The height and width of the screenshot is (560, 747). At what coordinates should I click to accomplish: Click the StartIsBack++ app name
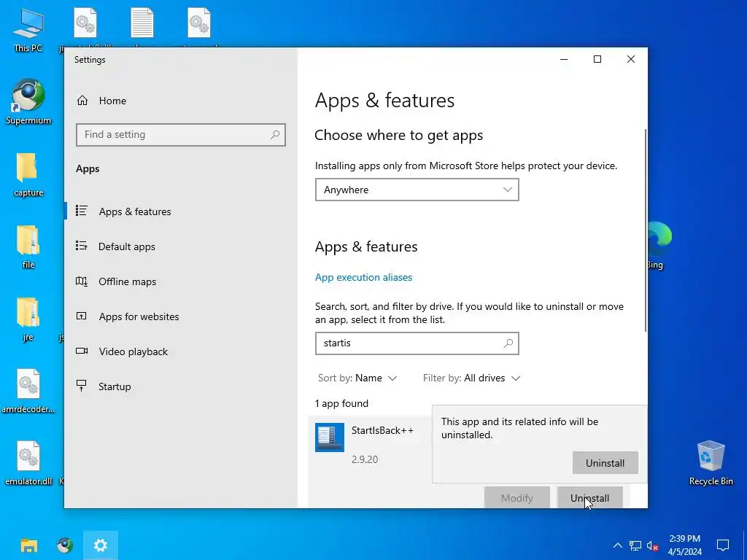click(382, 430)
